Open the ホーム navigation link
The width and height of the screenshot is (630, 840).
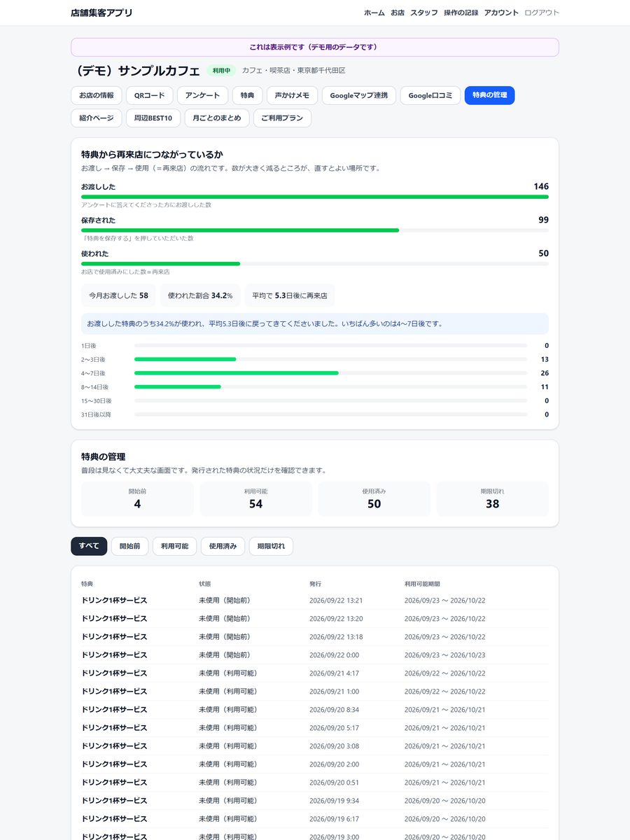tap(374, 13)
